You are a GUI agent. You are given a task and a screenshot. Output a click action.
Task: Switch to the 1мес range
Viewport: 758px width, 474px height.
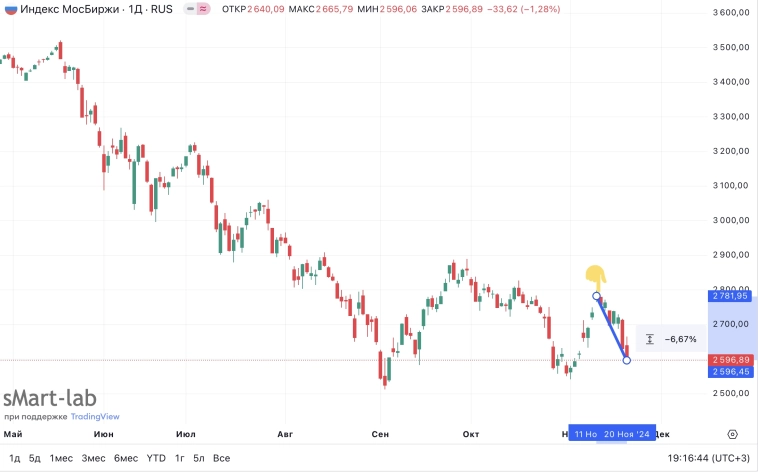pos(62,458)
